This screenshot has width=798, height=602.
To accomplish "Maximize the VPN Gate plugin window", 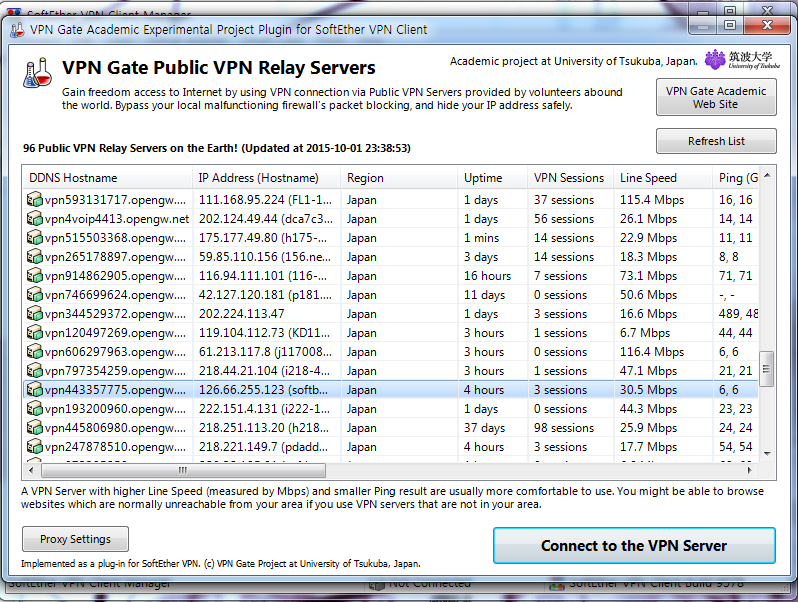I will pyautogui.click(x=730, y=24).
